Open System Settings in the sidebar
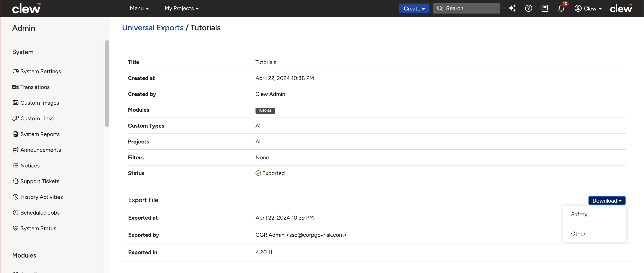The image size is (644, 273). click(41, 71)
